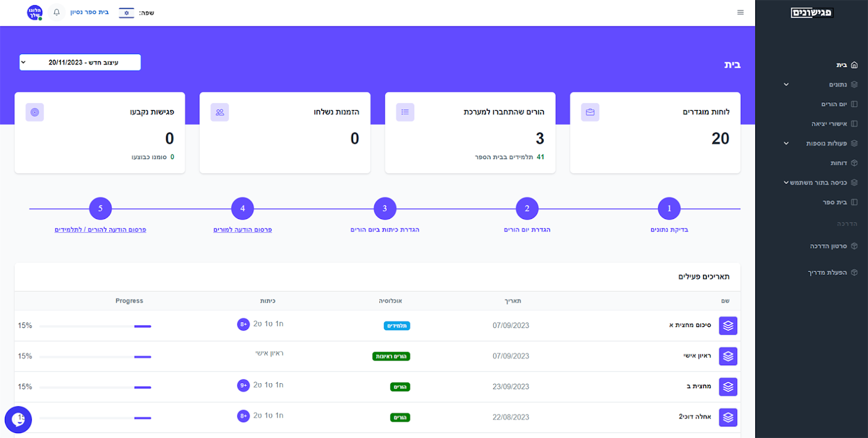Expand the נתונים sidebar section

[x=820, y=84]
